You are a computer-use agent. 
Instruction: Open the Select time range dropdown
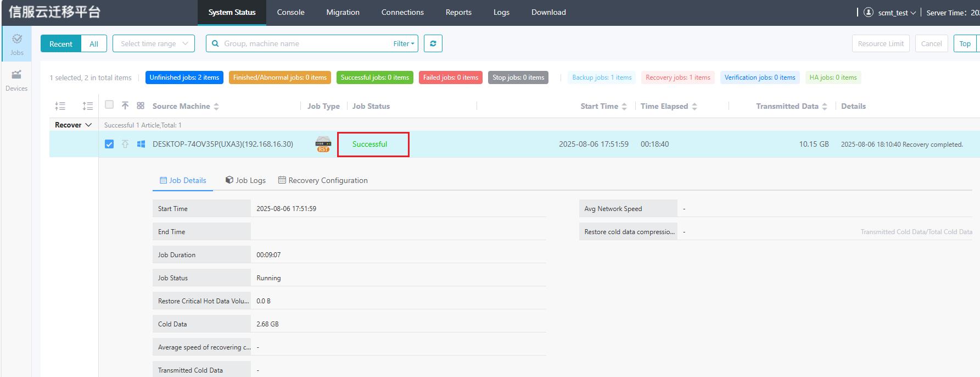(154, 43)
